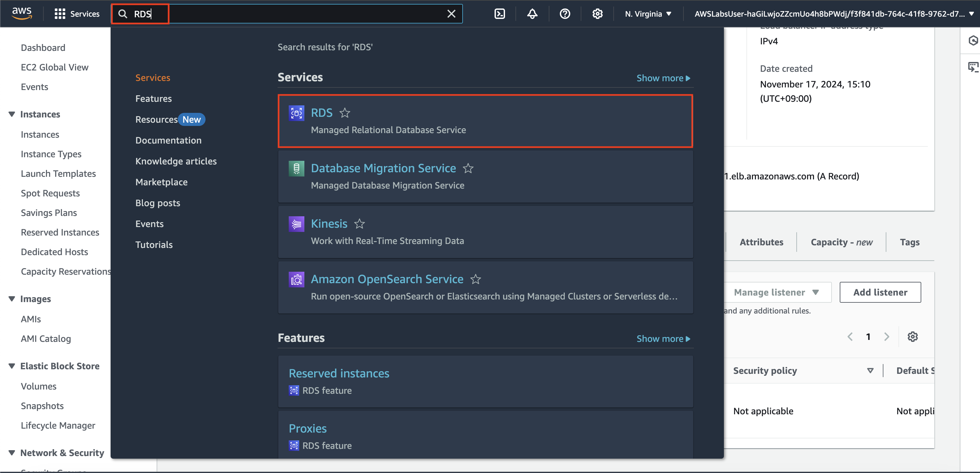
Task: Show more Features results
Action: 663,339
